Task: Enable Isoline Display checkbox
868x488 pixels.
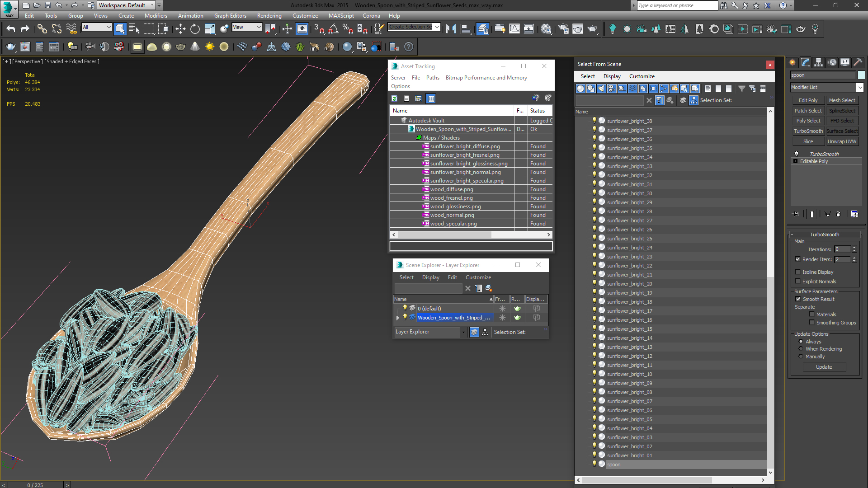Action: [x=798, y=272]
